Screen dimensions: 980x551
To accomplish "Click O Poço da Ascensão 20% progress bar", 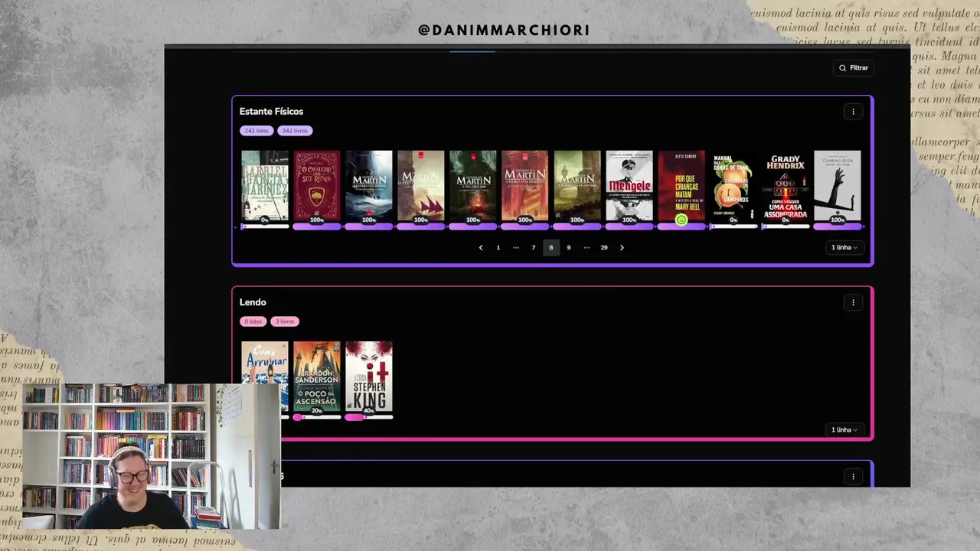I will point(317,418).
